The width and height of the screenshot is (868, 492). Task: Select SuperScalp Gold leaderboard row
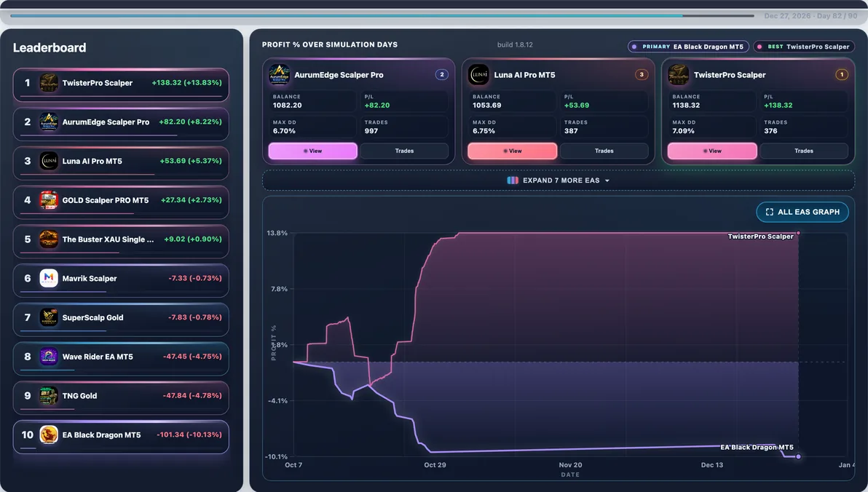(121, 320)
